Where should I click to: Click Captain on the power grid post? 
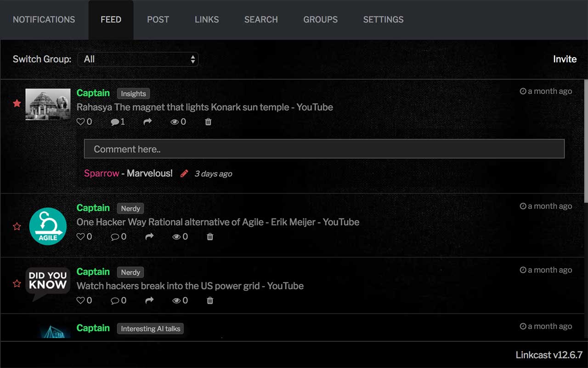[93, 272]
